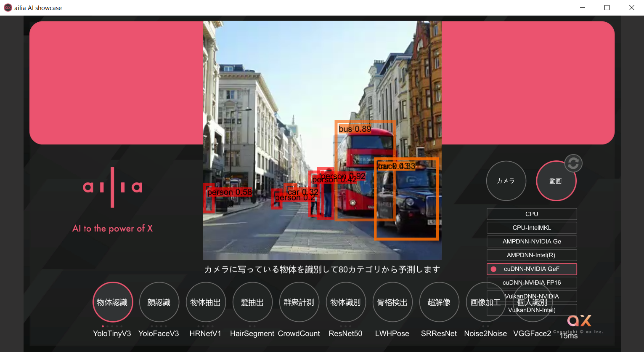Select CPU-IntelMKL as the backend
The width and height of the screenshot is (644, 352).
point(532,228)
